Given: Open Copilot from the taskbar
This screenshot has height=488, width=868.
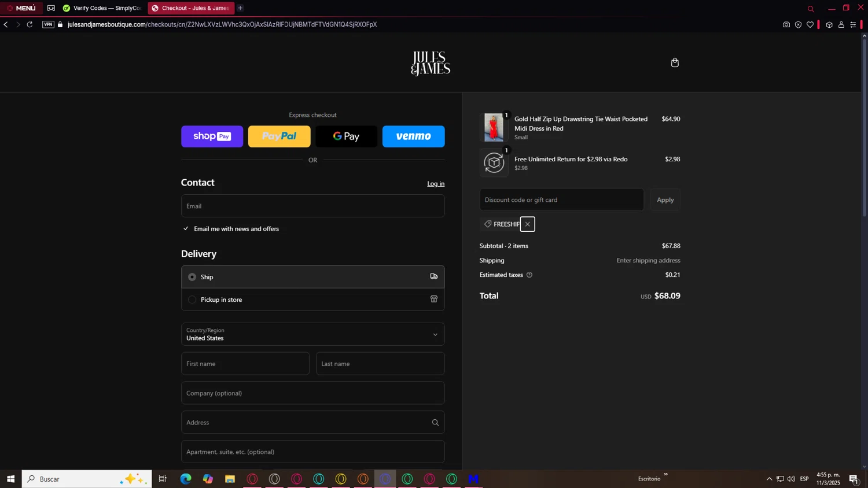Looking at the screenshot, I should click(x=208, y=479).
